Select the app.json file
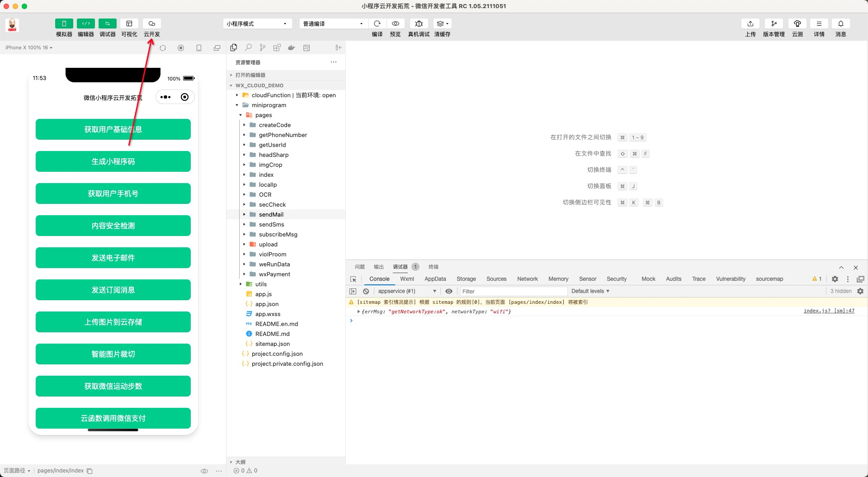868x477 pixels. [286, 304]
